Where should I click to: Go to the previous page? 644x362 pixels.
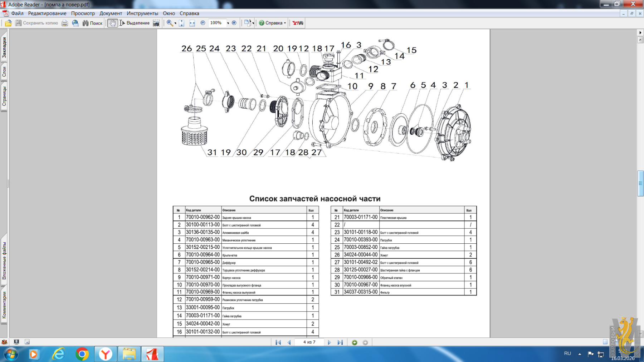(x=289, y=342)
